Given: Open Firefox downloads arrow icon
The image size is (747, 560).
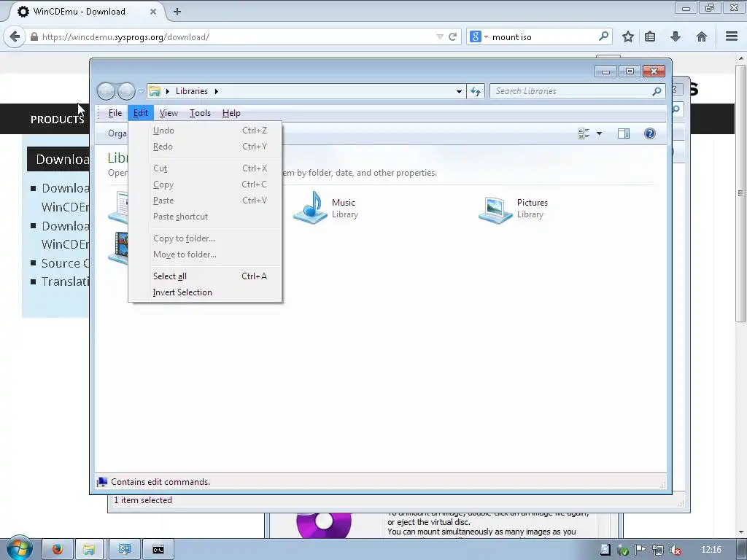Looking at the screenshot, I should pos(675,36).
